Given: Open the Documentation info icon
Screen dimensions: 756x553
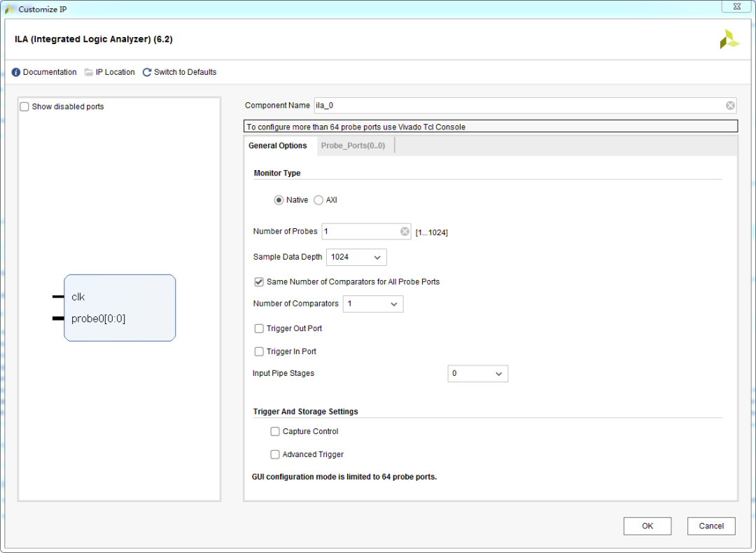Looking at the screenshot, I should [16, 72].
